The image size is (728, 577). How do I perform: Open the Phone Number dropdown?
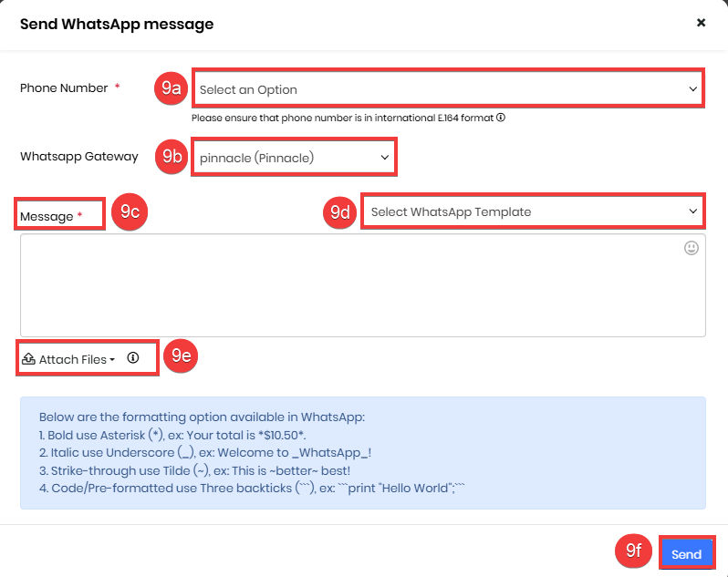coord(448,88)
